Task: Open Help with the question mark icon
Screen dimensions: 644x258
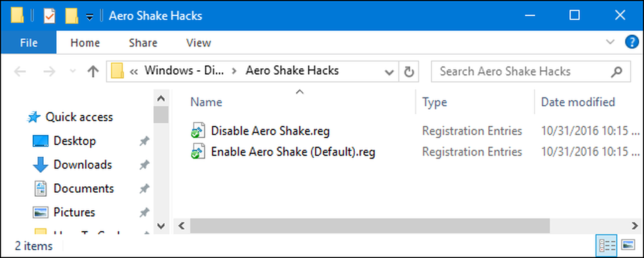Action: pyautogui.click(x=630, y=42)
